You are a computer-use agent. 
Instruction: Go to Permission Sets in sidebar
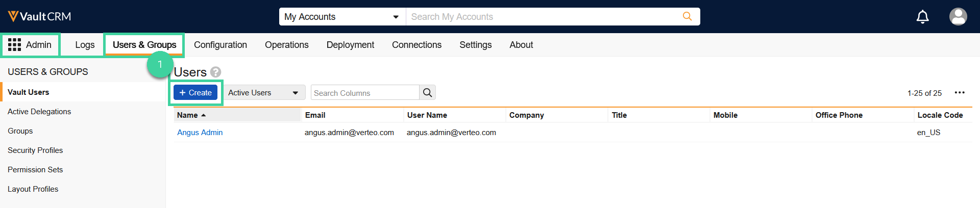[35, 170]
